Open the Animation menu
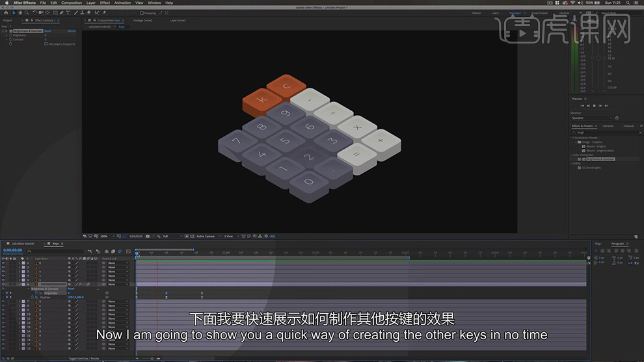Viewport: 644px width, 362px height. click(x=122, y=3)
